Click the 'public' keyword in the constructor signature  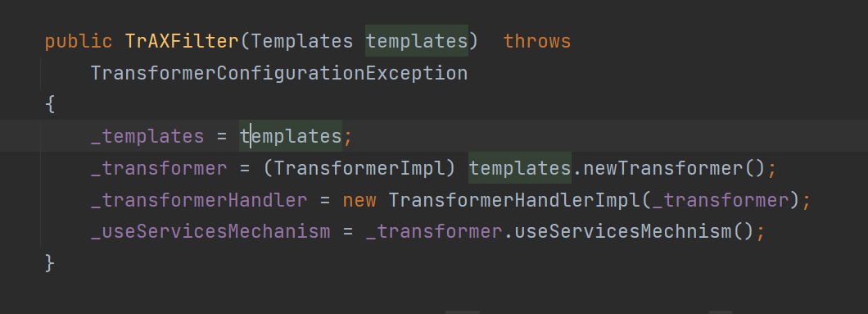78,42
